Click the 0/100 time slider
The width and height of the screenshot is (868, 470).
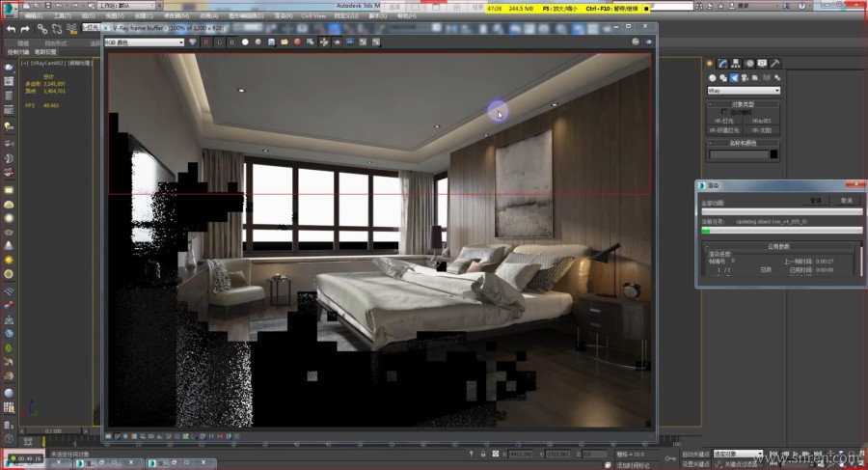(x=54, y=430)
